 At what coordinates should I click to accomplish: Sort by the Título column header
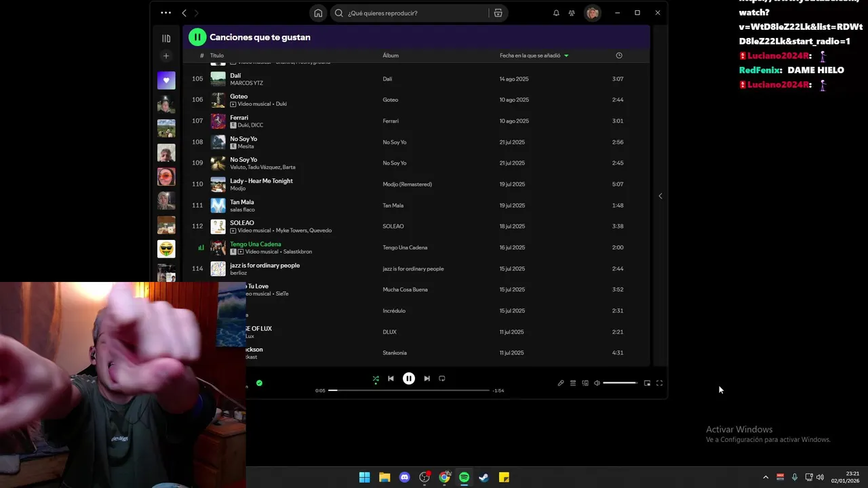pyautogui.click(x=216, y=56)
